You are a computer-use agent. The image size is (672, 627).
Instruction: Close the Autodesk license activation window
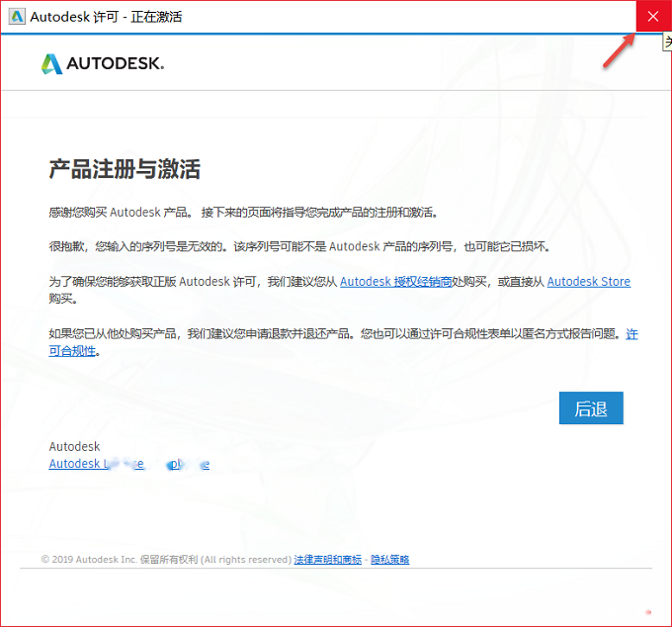[653, 16]
